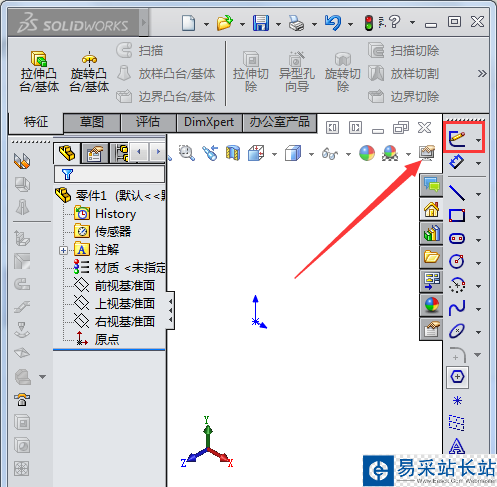Select the History tree item
This screenshot has height=487, width=497.
[x=105, y=214]
